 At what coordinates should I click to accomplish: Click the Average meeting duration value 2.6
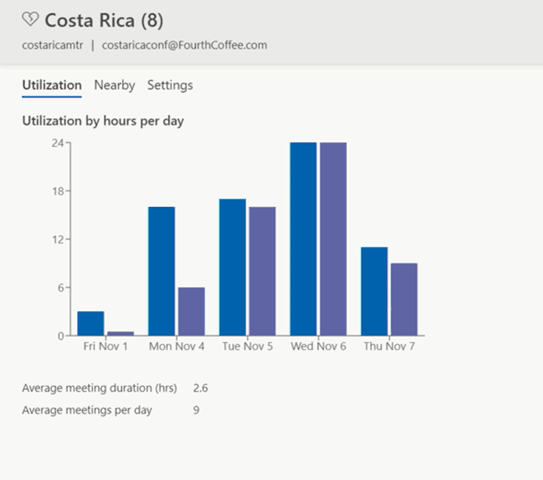tap(201, 388)
